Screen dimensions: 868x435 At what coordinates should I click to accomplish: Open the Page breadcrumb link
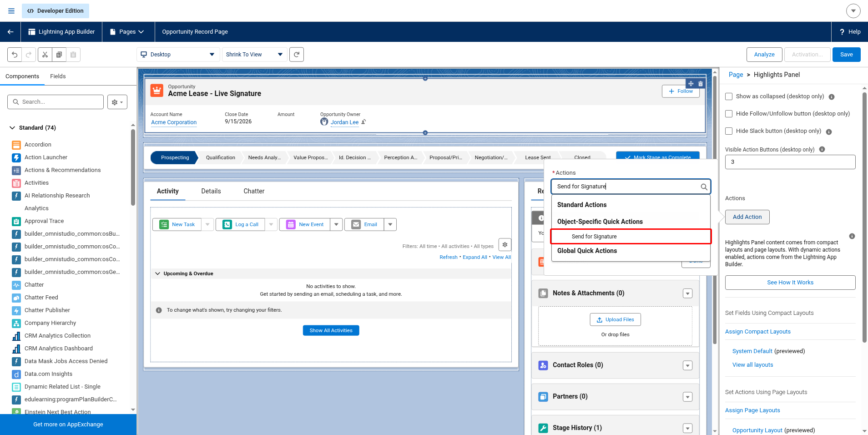[736, 75]
